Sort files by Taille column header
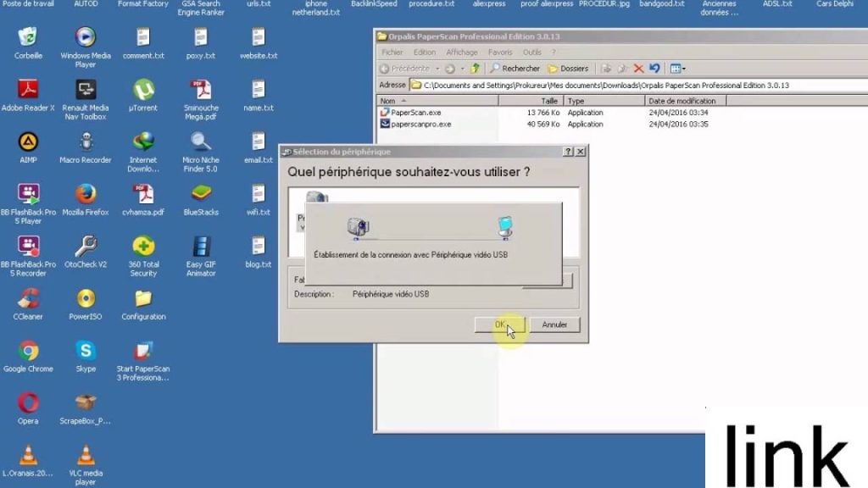868x488 pixels. coord(531,101)
